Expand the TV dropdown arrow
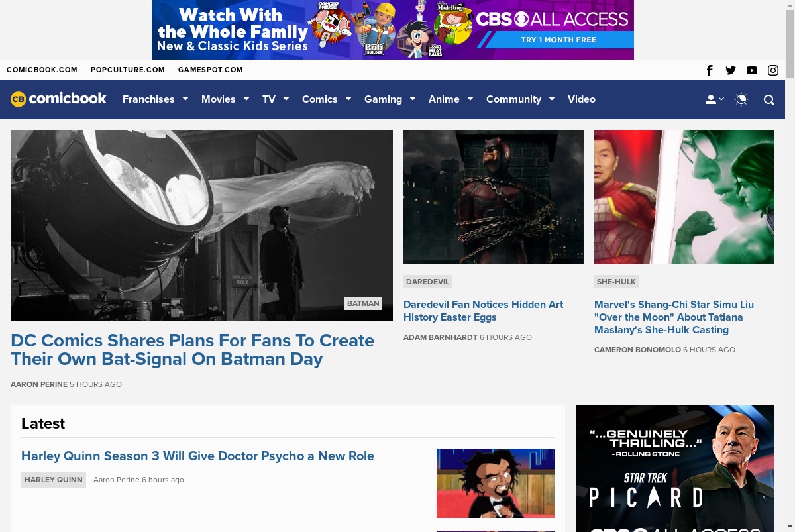795x532 pixels. [286, 99]
